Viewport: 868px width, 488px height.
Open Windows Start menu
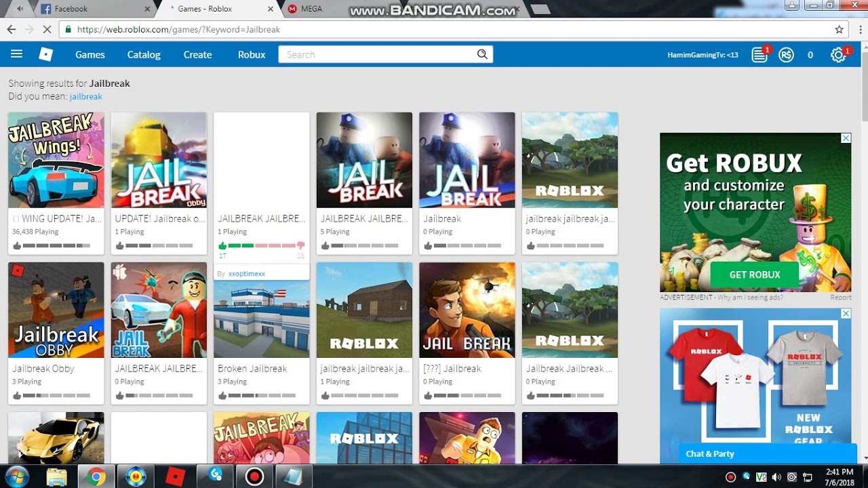(x=17, y=476)
